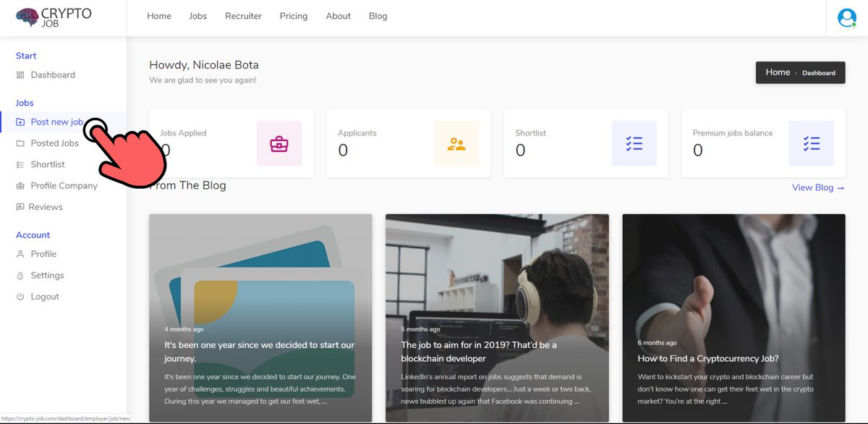Screen dimensions: 868x424
Task: Click the Premium jobs balance label
Action: 733,133
